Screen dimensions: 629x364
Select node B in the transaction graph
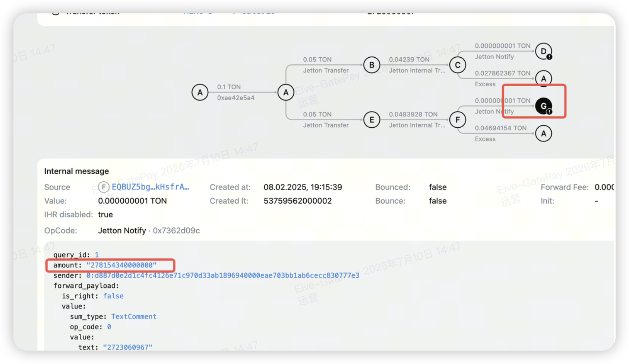[372, 65]
